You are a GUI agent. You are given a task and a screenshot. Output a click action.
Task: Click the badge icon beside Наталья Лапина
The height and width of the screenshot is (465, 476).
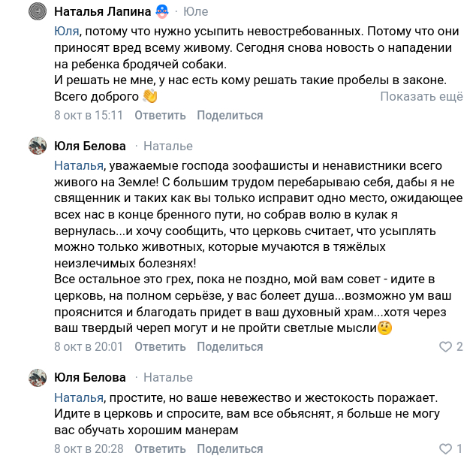(162, 11)
